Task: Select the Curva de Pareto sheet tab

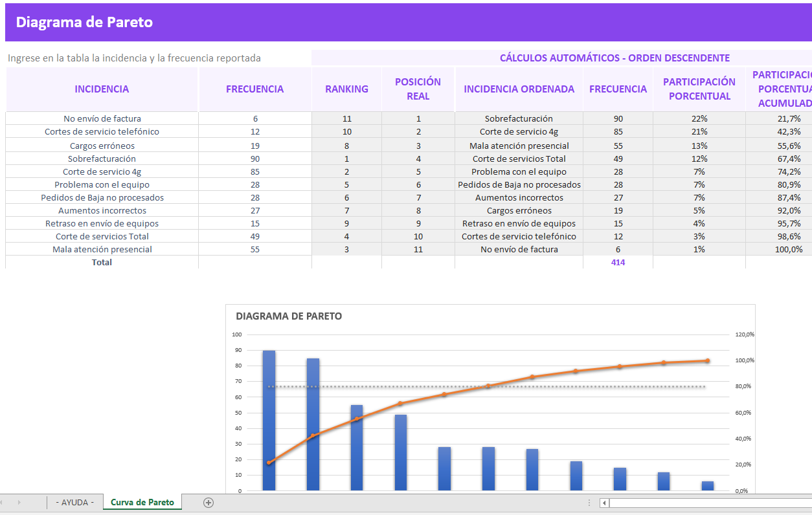Action: pos(142,501)
